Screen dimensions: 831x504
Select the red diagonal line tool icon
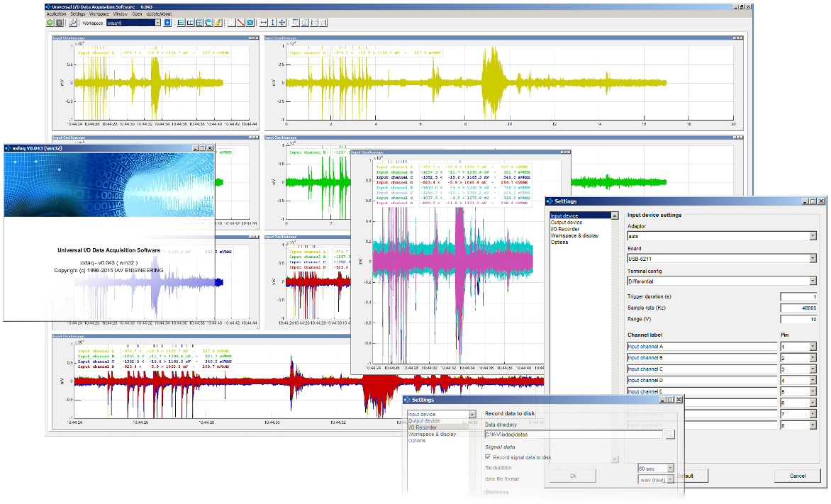pyautogui.click(x=242, y=23)
